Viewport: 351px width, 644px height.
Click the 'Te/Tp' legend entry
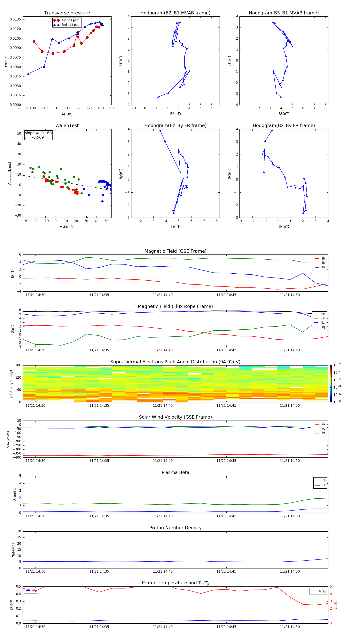pos(318,591)
